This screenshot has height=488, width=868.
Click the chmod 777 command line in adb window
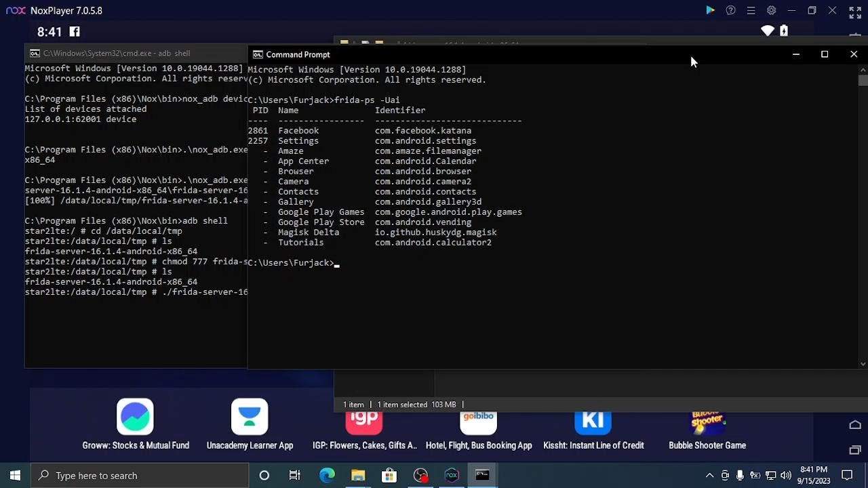point(136,262)
